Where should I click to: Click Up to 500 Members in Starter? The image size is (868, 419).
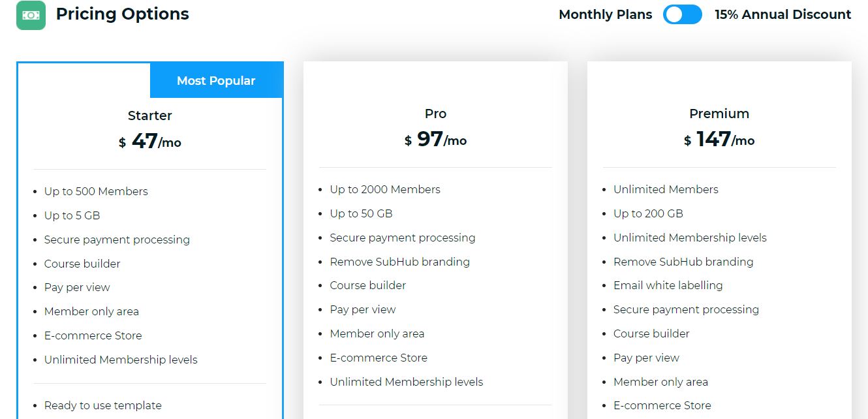pyautogui.click(x=96, y=191)
